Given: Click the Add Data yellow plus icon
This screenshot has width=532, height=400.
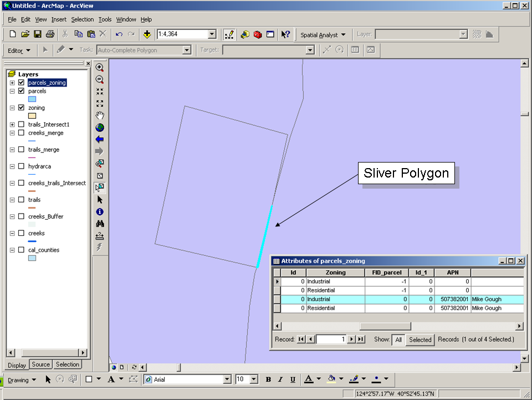Looking at the screenshot, I should pos(147,34).
